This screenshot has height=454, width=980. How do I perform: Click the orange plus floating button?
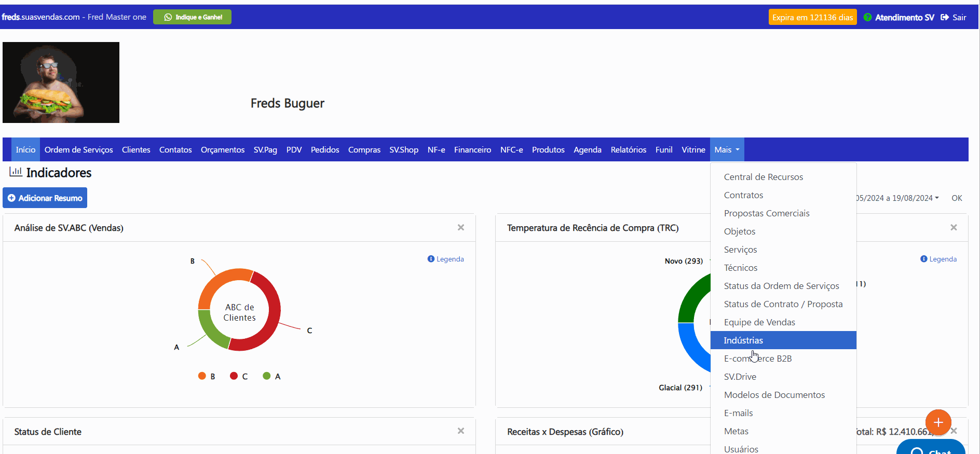coord(938,422)
